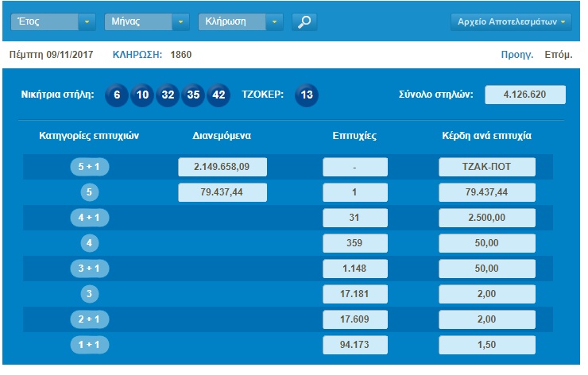Click the total columns field 4.126.620
Viewport: 588px width, 375px height.
[x=525, y=95]
